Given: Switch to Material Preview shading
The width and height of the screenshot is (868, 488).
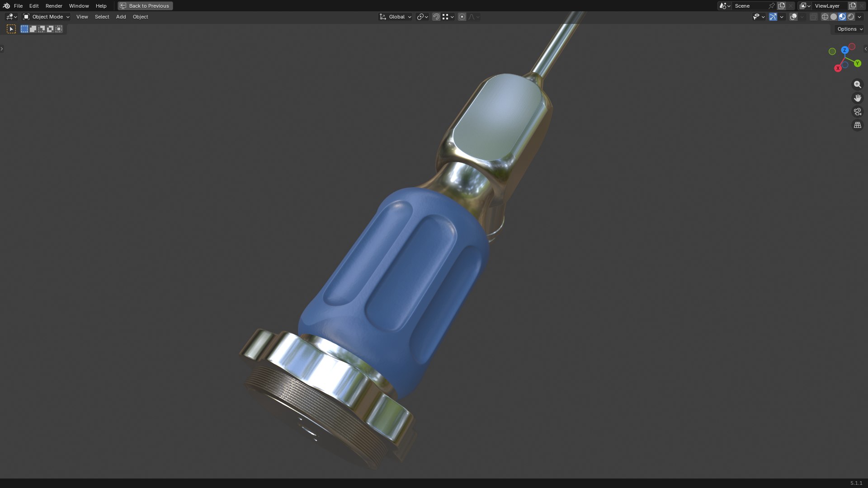Looking at the screenshot, I should pos(842,17).
